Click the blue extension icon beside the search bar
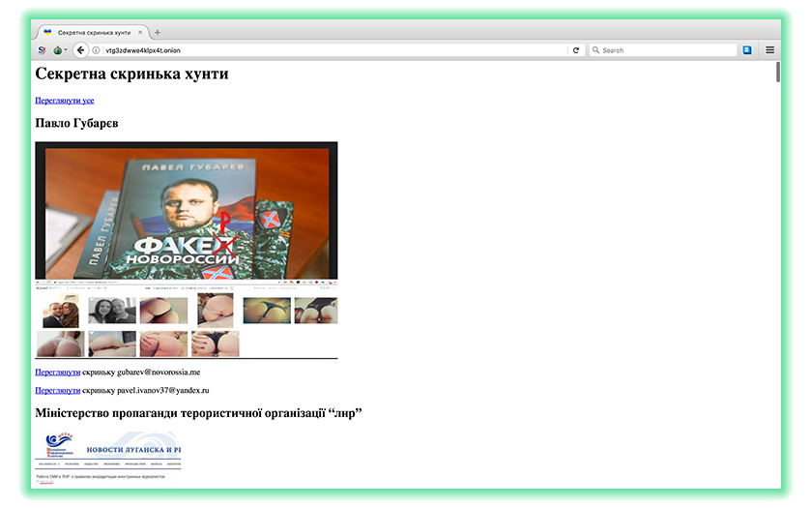Screen dimensions: 812x508 (747, 50)
